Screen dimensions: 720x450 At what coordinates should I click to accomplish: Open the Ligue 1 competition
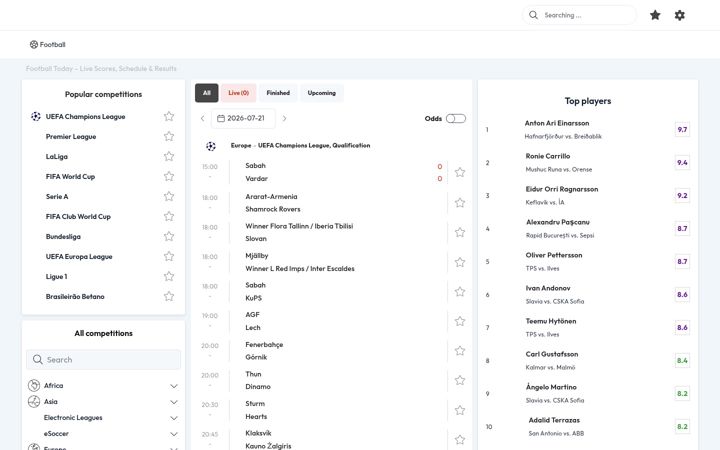[x=56, y=276]
